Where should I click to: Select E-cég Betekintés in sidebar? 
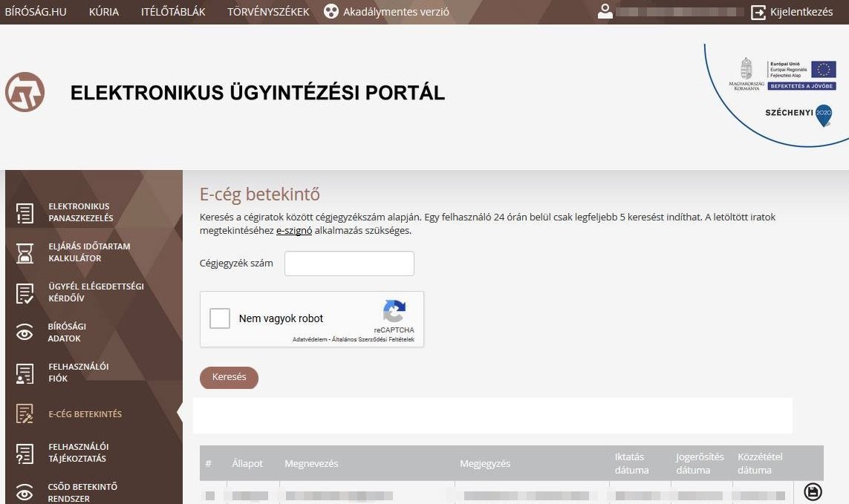pos(85,414)
